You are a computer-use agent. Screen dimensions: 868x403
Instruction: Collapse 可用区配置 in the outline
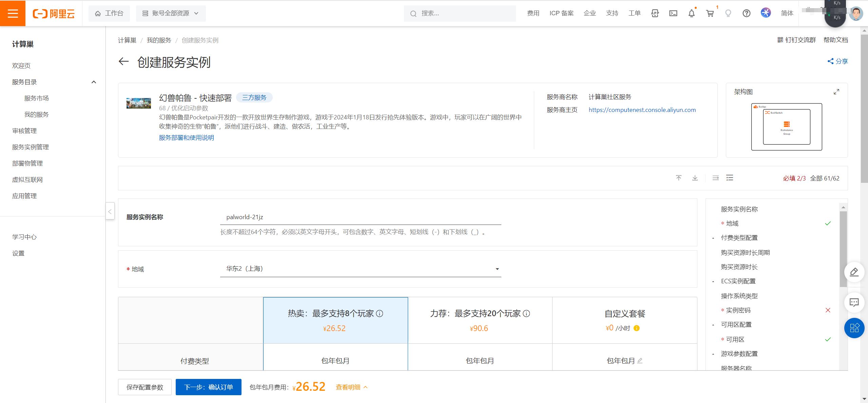[x=714, y=325]
